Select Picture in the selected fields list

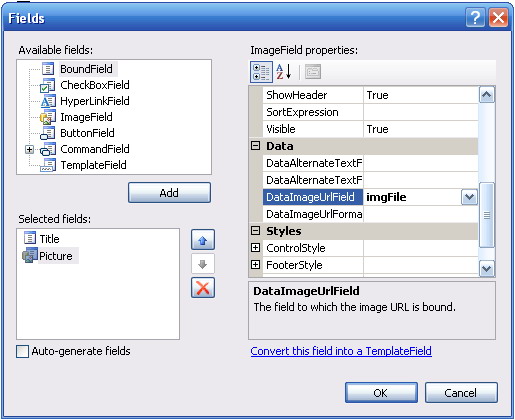(56, 256)
